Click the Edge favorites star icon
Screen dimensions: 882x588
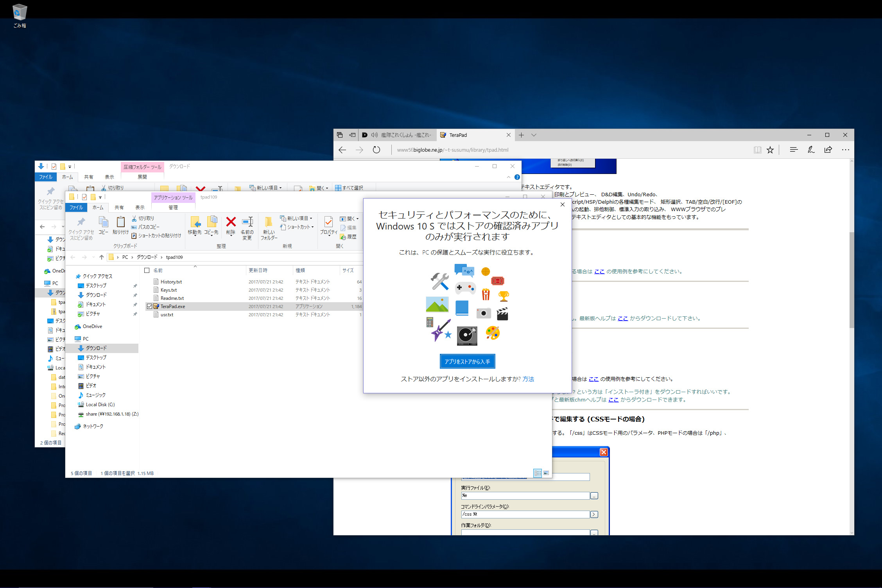click(770, 150)
